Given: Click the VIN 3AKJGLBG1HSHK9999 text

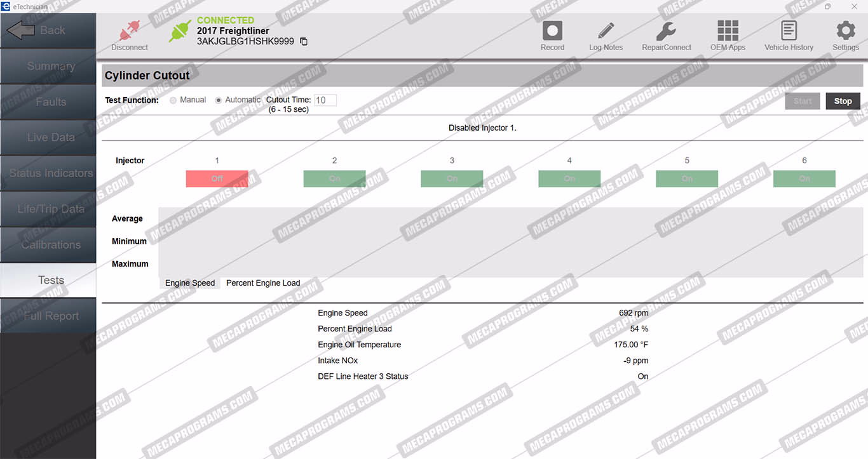Looking at the screenshot, I should 245,41.
